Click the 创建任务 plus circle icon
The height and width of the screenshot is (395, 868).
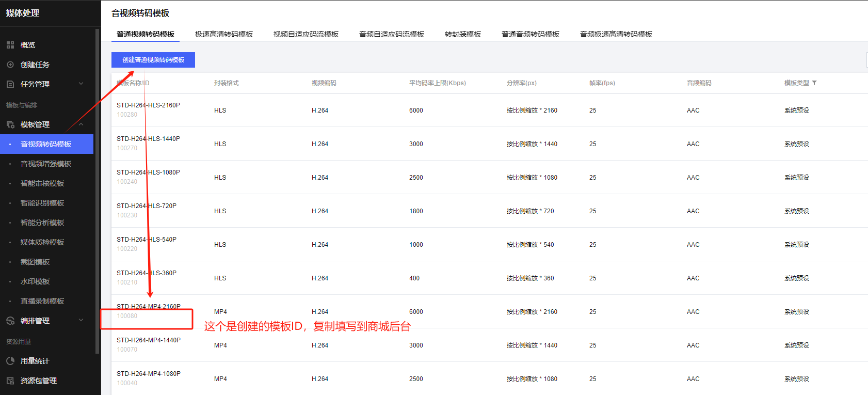click(x=10, y=65)
